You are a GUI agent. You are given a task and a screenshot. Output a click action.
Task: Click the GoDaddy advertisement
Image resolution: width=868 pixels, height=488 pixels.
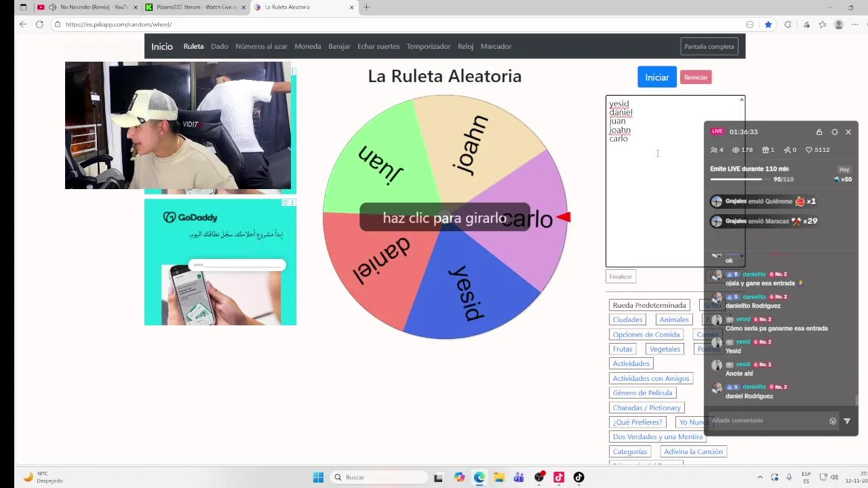click(x=220, y=262)
